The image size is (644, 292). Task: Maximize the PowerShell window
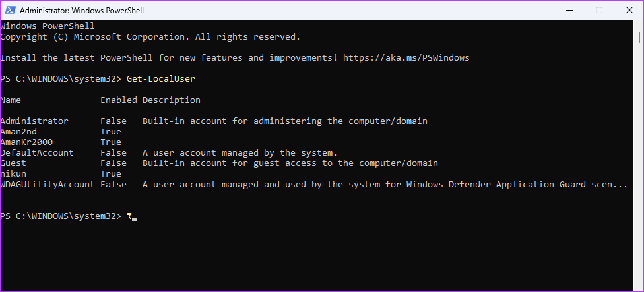599,11
